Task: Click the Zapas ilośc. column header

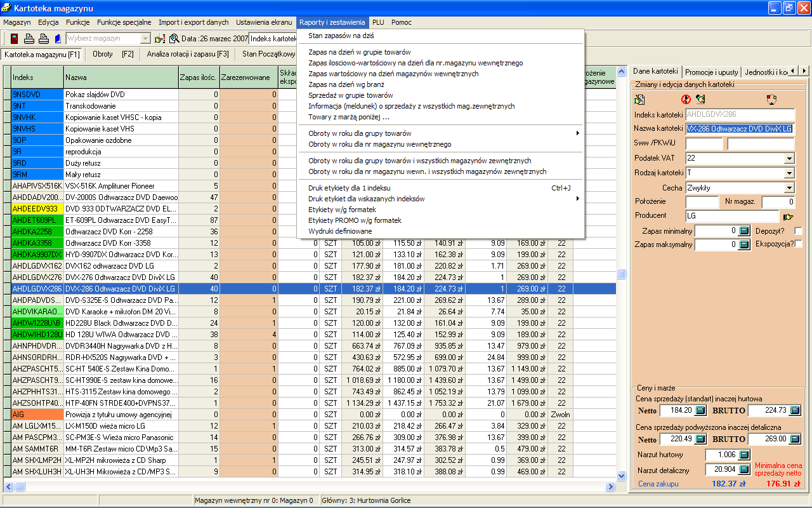Action: click(x=199, y=77)
